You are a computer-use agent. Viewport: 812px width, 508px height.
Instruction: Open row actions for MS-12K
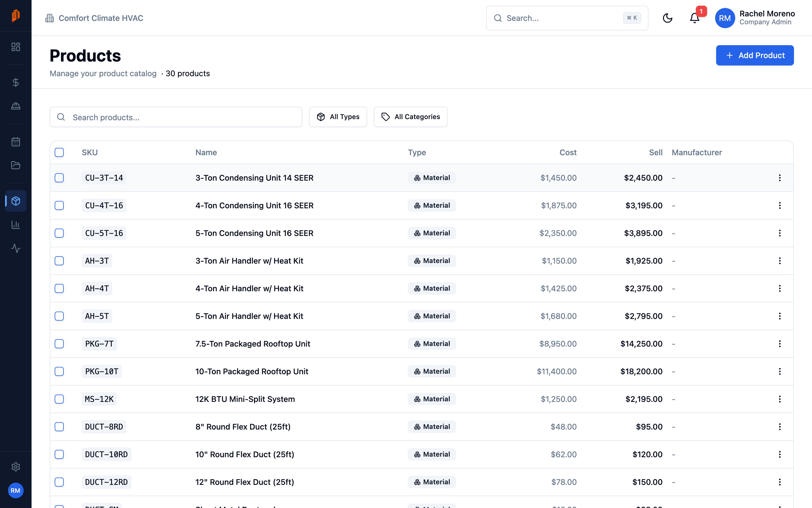pos(780,399)
